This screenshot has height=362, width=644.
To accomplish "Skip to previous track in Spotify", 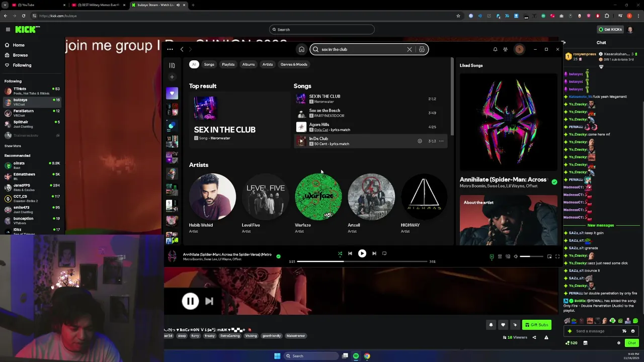I will coord(350,253).
